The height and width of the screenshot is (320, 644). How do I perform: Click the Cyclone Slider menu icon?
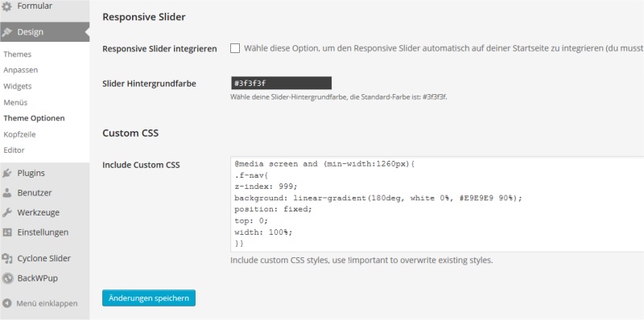7,258
